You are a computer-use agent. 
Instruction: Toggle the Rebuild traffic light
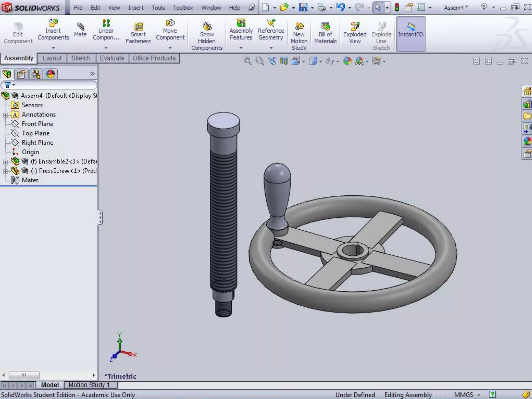[x=397, y=7]
